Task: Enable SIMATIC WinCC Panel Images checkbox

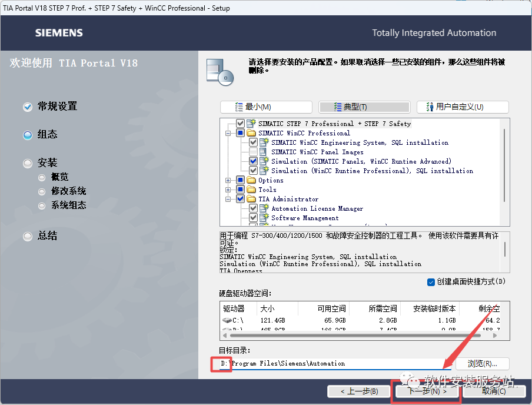Action: click(253, 152)
